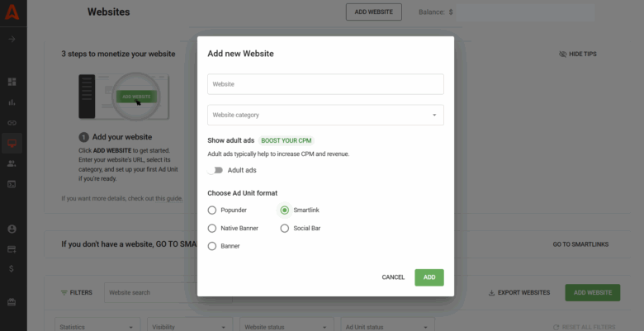Image resolution: width=644 pixels, height=331 pixels.
Task: Click into the Website URL field
Action: click(325, 84)
